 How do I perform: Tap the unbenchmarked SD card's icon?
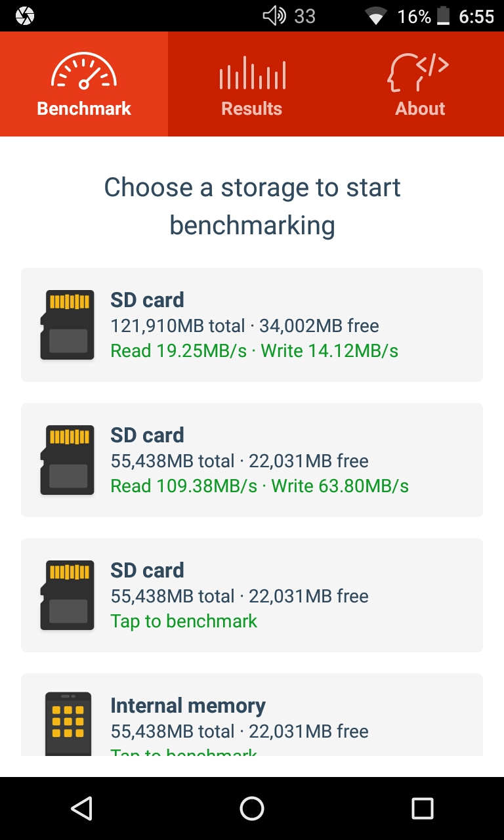67,595
